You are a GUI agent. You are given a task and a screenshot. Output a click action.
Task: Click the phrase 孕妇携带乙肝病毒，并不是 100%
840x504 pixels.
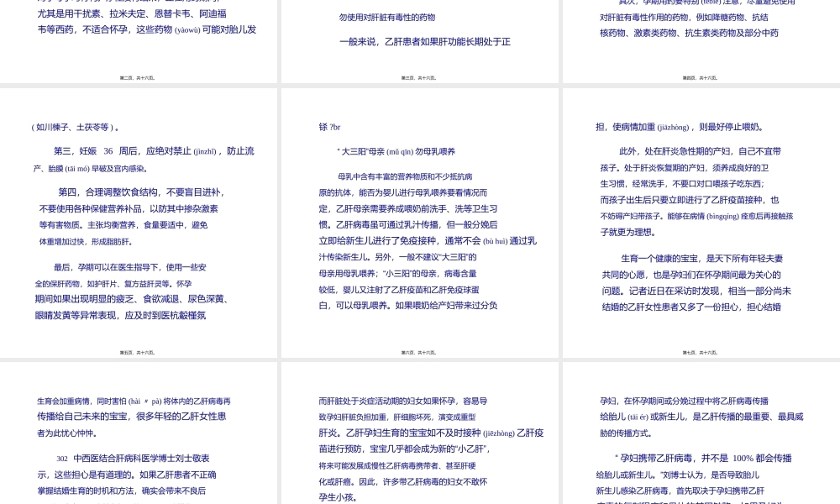705,458
